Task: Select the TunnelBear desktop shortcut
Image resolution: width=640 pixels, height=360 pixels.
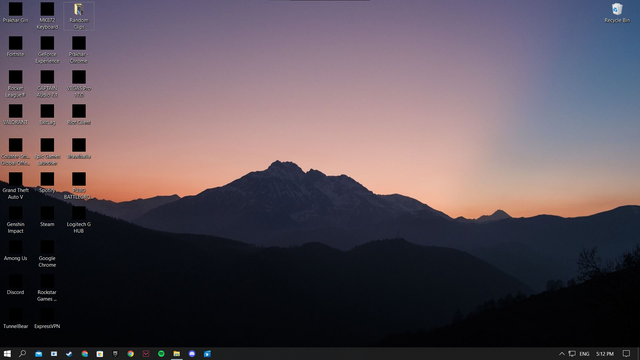Action: point(16,318)
